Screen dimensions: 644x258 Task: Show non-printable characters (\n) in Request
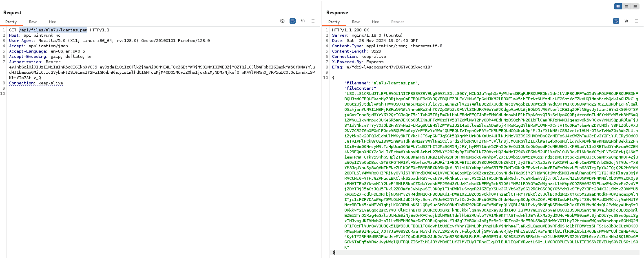coord(303,21)
